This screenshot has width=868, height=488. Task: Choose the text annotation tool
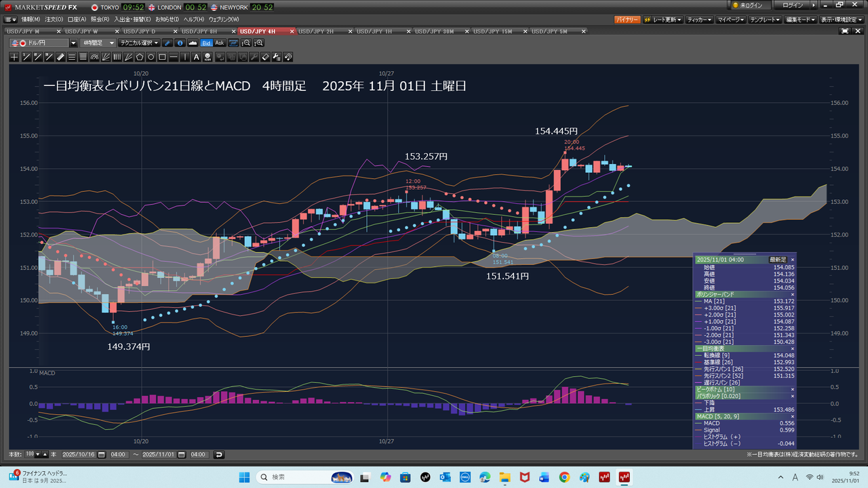click(197, 57)
